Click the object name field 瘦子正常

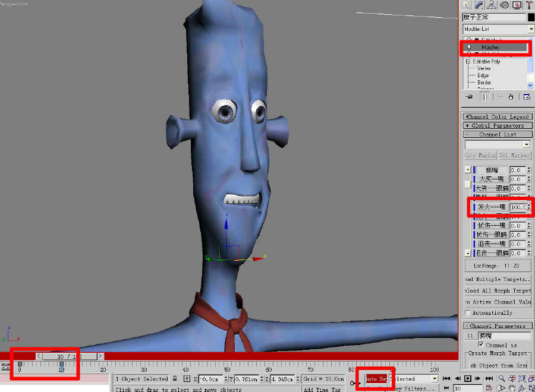(494, 17)
